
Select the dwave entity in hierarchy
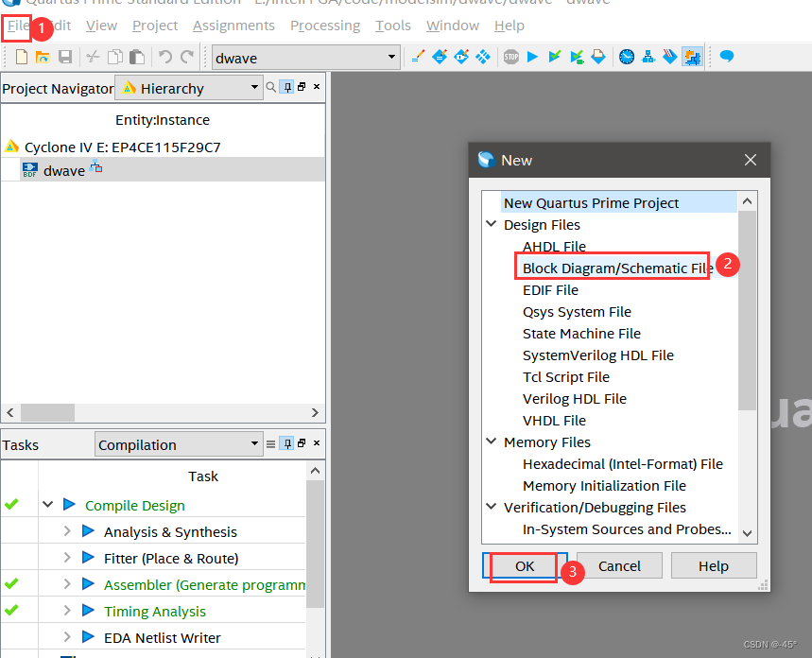tap(63, 170)
